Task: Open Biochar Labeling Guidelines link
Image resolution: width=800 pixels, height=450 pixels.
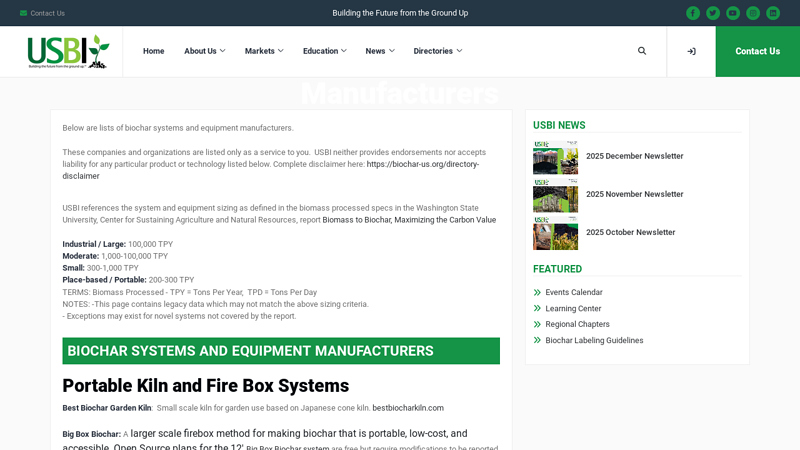Action: pos(594,340)
